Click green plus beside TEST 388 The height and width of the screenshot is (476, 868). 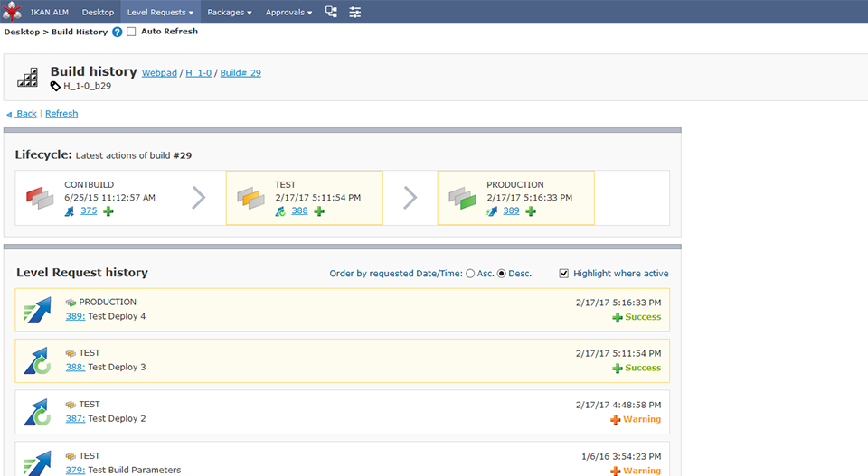click(319, 211)
